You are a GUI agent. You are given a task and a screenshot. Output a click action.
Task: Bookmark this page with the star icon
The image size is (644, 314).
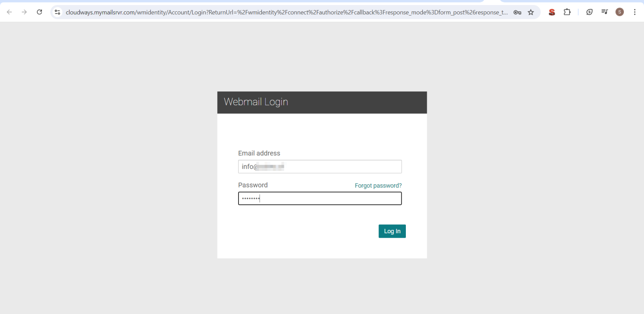click(x=531, y=12)
